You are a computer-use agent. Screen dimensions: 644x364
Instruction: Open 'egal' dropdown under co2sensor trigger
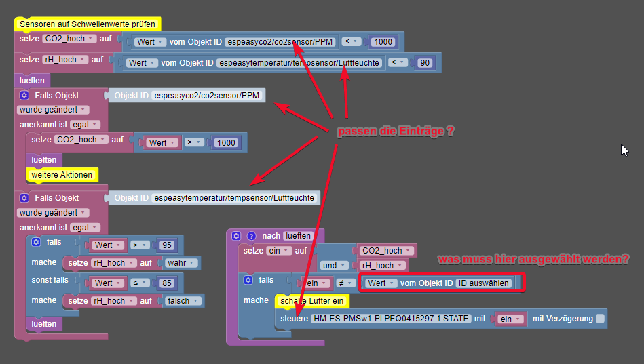[85, 125]
